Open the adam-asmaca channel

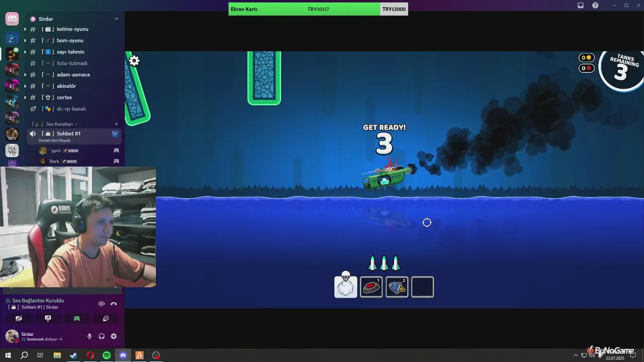(x=73, y=74)
